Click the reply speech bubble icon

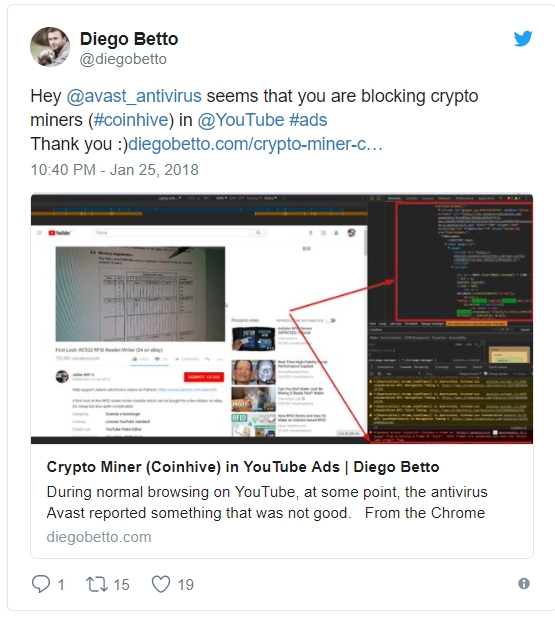(41, 584)
